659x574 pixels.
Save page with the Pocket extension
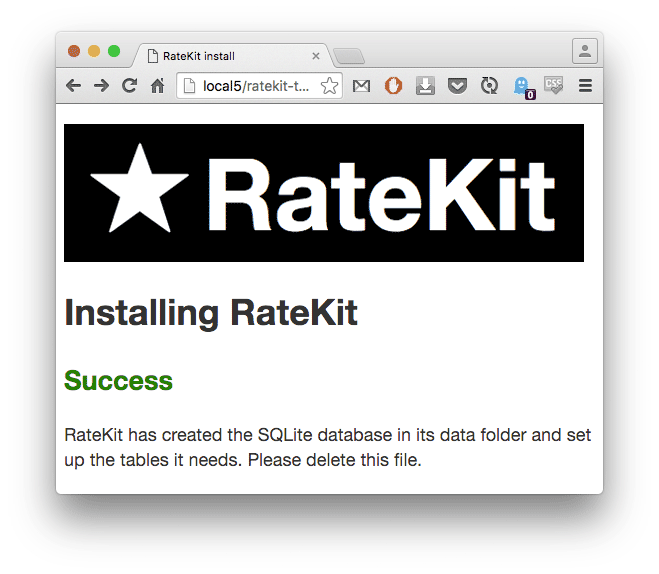click(457, 86)
